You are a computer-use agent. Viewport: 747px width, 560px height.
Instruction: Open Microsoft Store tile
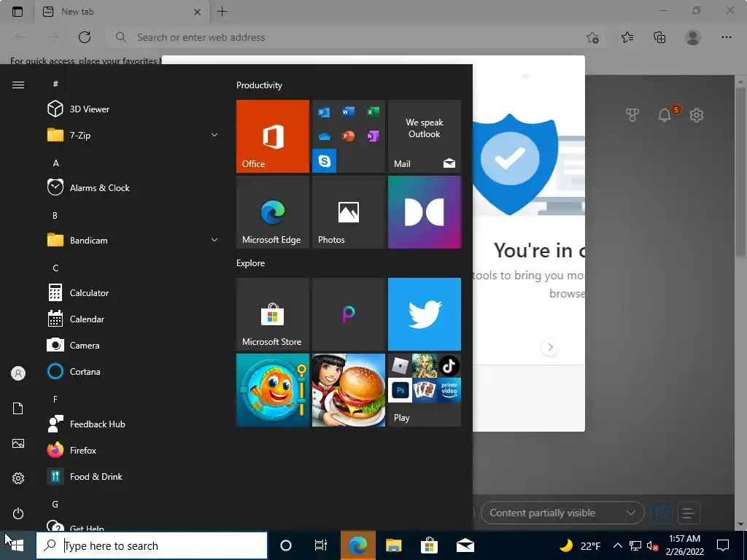coord(273,314)
